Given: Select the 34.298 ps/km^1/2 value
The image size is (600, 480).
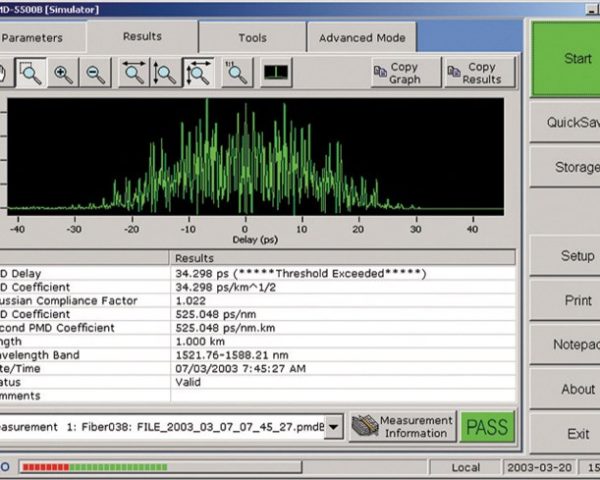Looking at the screenshot, I should coord(225,287).
